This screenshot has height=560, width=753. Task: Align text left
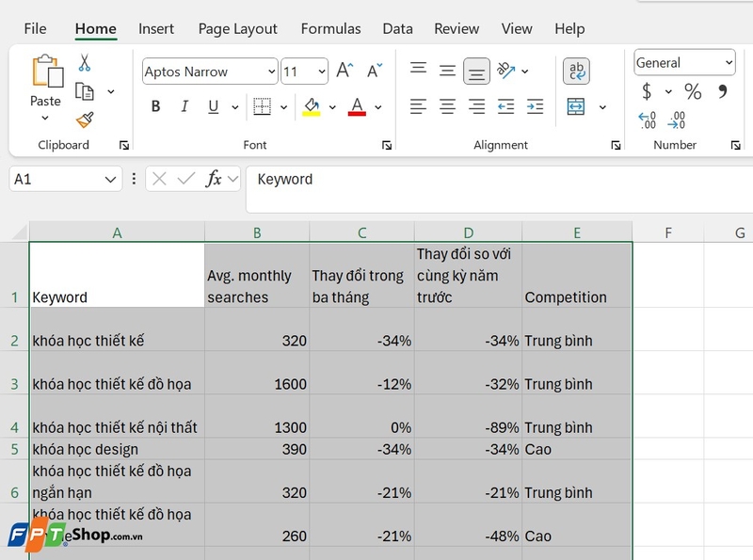(x=418, y=106)
